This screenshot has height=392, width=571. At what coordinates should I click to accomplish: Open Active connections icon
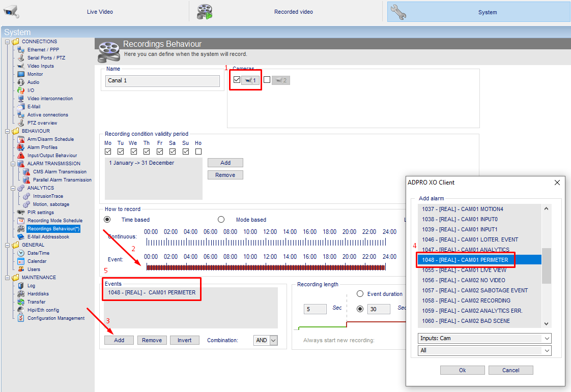21,115
